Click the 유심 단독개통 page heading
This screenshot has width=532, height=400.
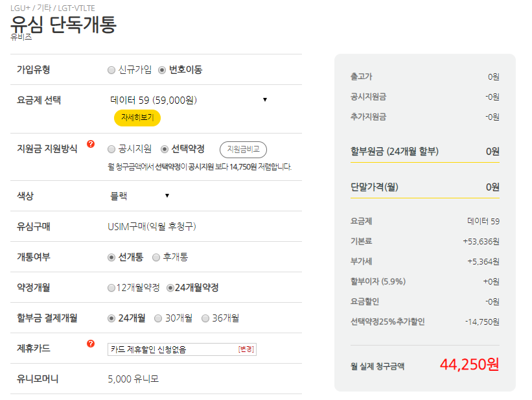pyautogui.click(x=63, y=24)
